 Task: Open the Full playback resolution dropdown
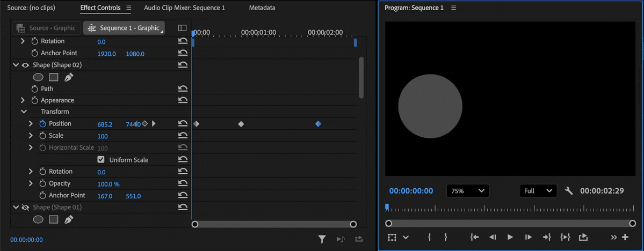(538, 191)
